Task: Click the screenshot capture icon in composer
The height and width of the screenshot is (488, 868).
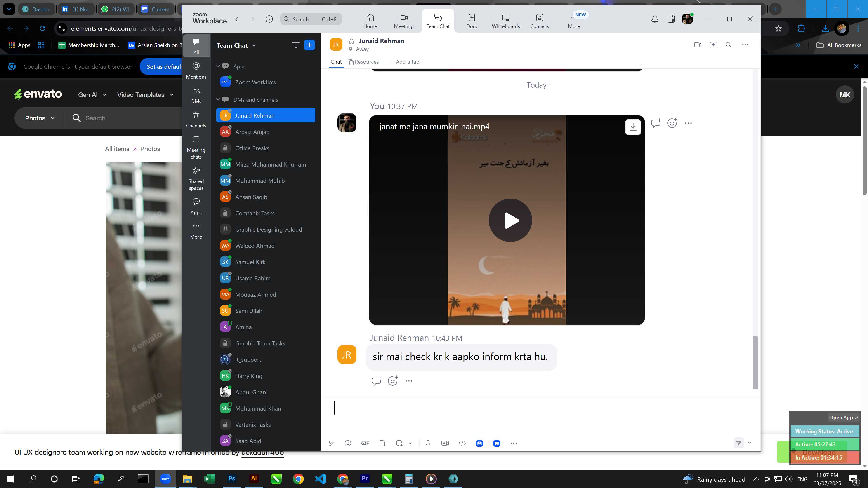Action: coord(399,443)
